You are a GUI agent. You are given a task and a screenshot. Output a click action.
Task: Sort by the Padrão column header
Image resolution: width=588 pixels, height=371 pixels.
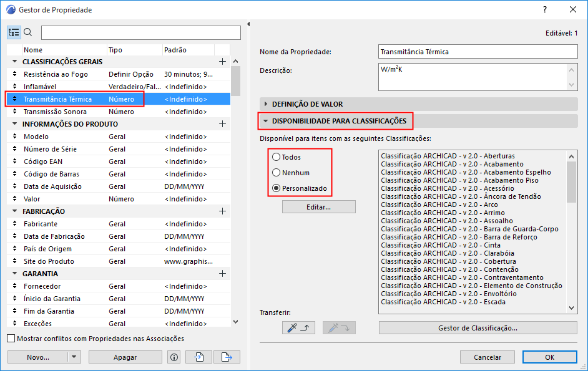tap(189, 50)
